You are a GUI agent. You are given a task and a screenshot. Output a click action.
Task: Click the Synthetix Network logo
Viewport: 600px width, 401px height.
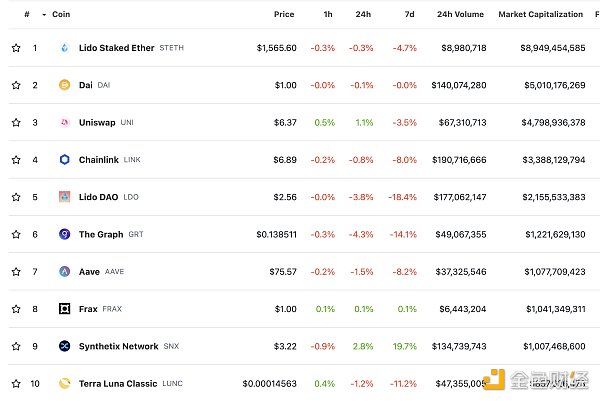(65, 346)
